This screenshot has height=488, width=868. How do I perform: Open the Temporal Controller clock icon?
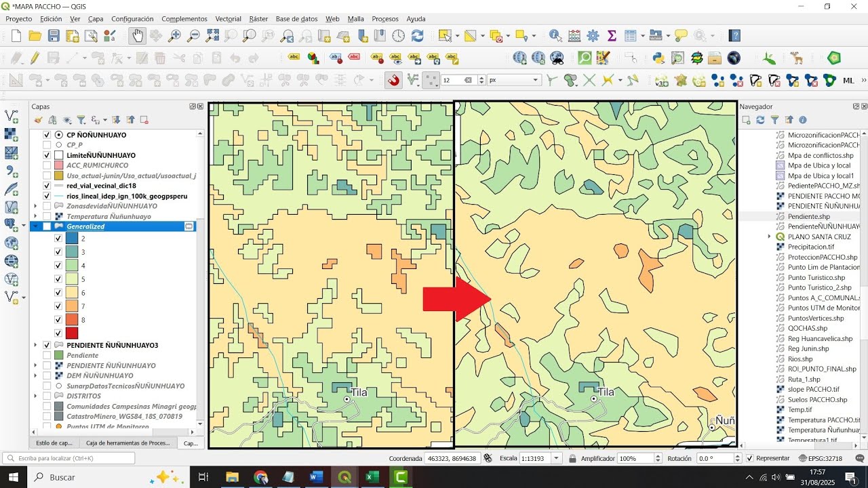(x=399, y=36)
